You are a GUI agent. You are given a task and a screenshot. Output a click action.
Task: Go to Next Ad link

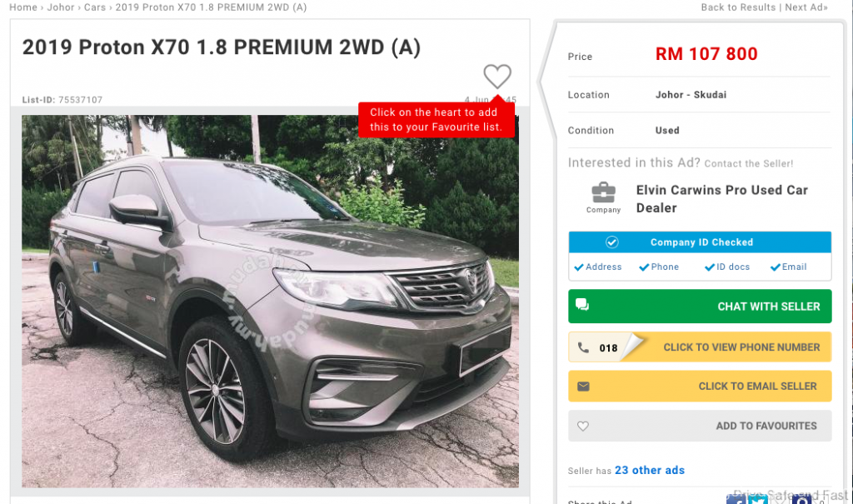(806, 7)
